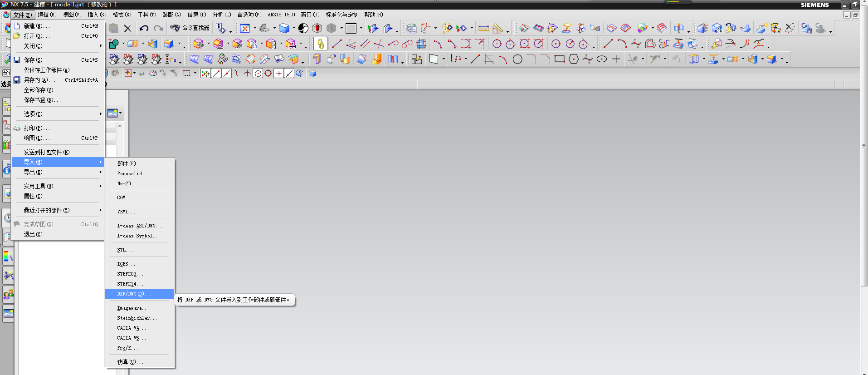Click the right vertical scrollbar
Image resolution: width=868 pixels, height=375 pixels.
[x=864, y=145]
